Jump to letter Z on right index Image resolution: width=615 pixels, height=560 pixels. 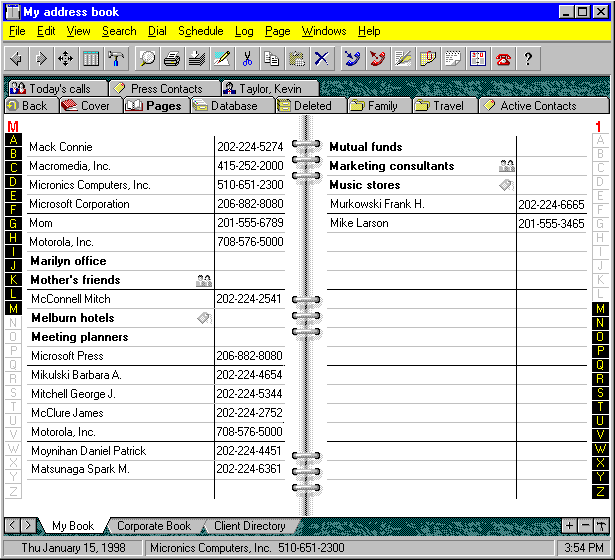click(x=600, y=491)
